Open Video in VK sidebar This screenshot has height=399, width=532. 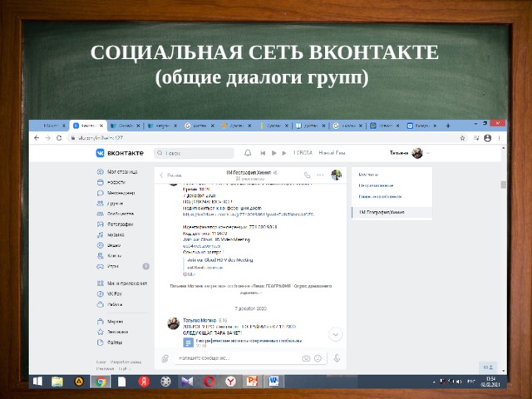(x=109, y=246)
